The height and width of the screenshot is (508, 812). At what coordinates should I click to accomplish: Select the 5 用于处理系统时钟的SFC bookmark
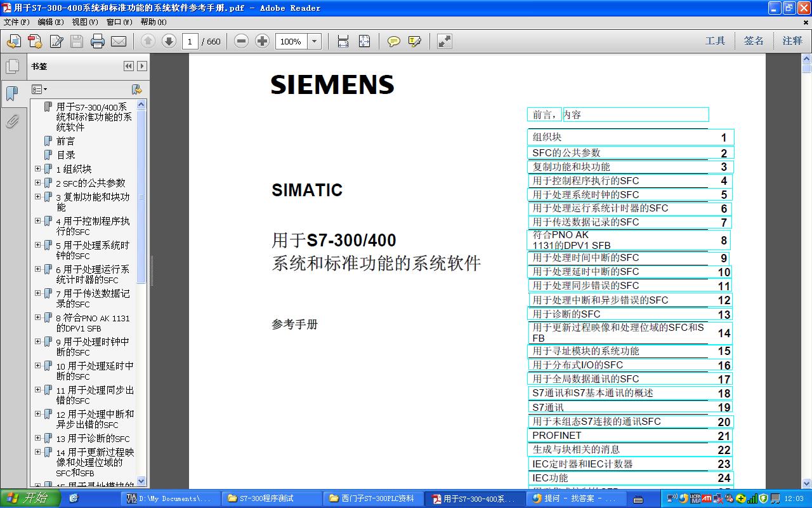coord(93,250)
